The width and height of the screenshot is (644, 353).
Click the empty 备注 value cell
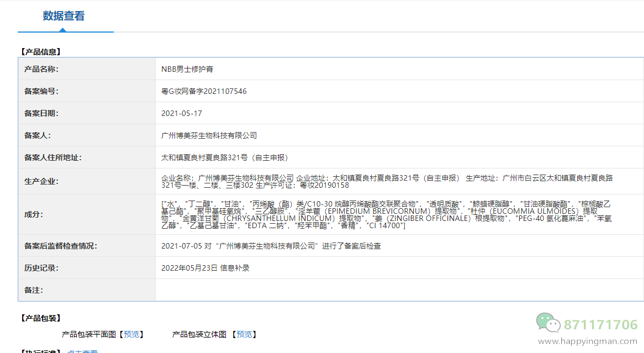click(399, 290)
